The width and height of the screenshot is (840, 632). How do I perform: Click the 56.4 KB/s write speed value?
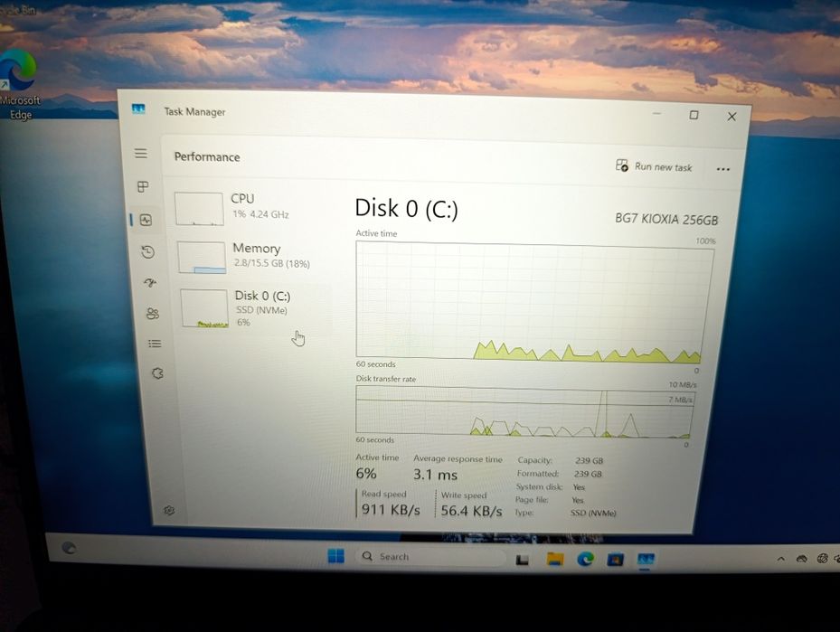471,511
